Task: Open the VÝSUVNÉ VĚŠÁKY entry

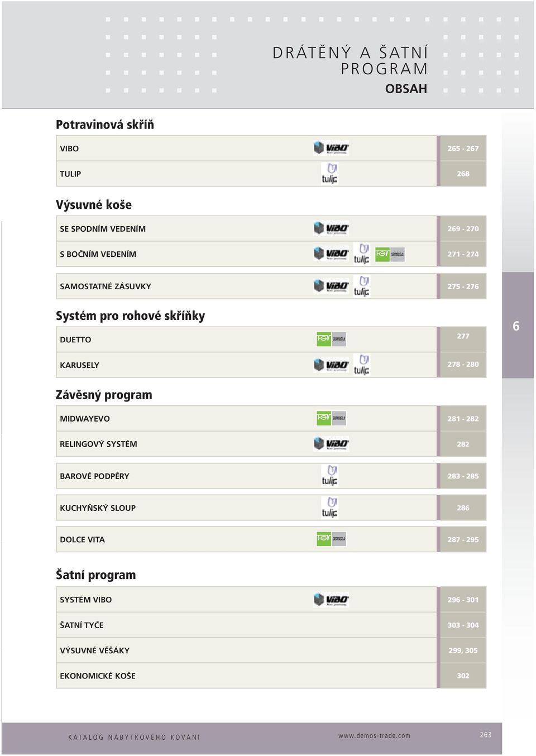Action: click(x=94, y=650)
